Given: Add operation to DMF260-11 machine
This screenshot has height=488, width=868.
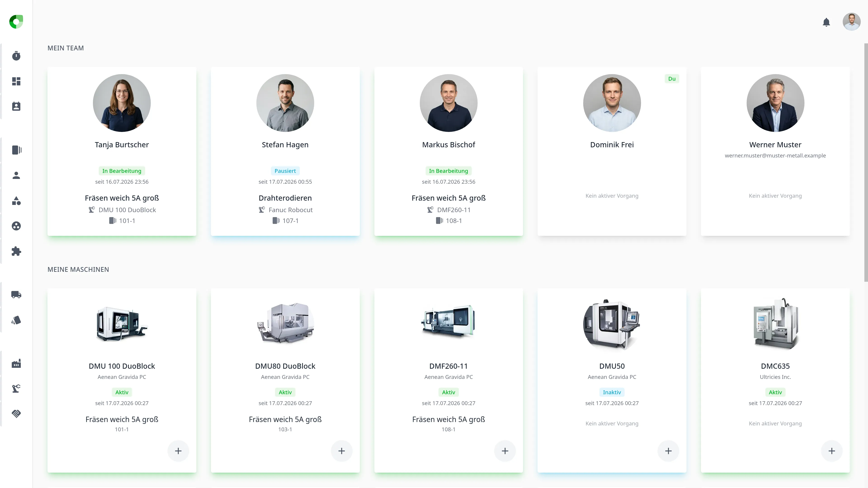Looking at the screenshot, I should click(x=505, y=451).
